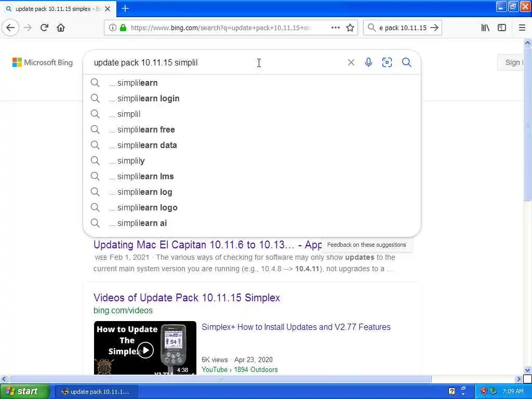Screen dimensions: 532x399
Task: Click the forward navigation arrow
Action: (28, 28)
